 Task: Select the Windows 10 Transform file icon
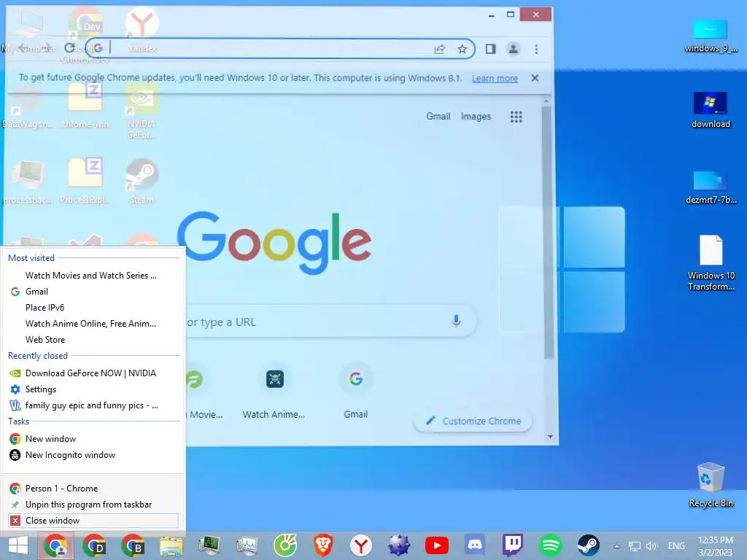(x=711, y=262)
